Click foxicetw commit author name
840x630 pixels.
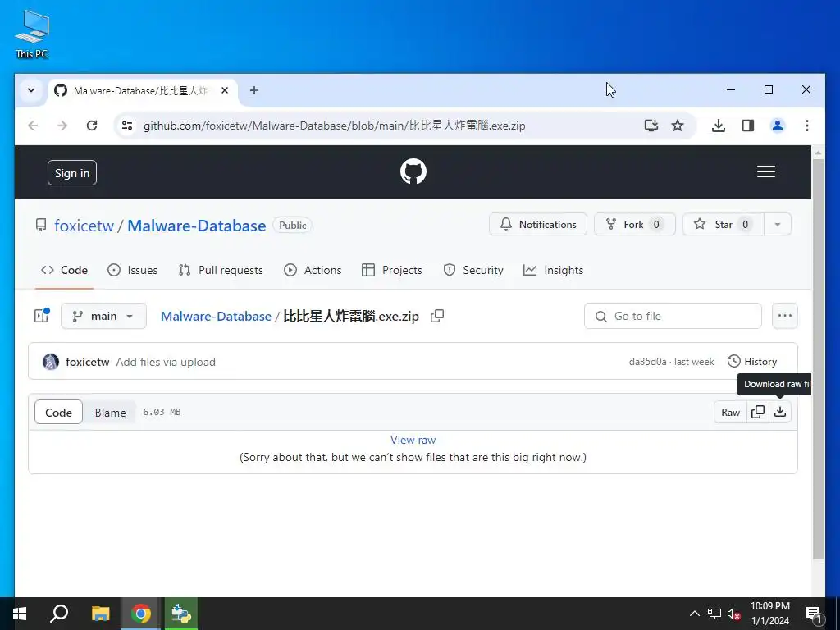[x=87, y=362]
